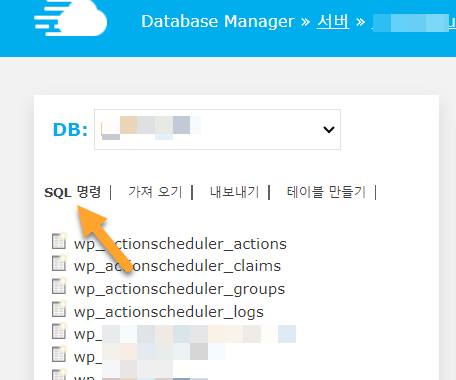Open the wp_actionscheduler_claims table
The width and height of the screenshot is (456, 380).
pyautogui.click(x=177, y=266)
